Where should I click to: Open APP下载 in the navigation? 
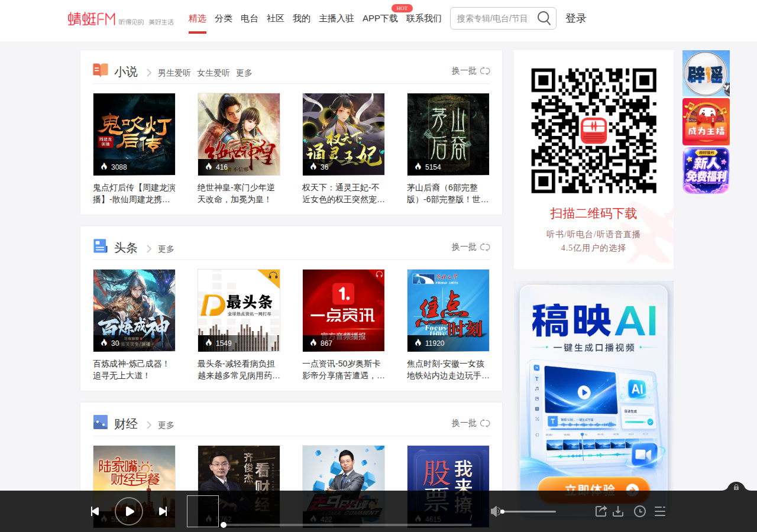380,18
